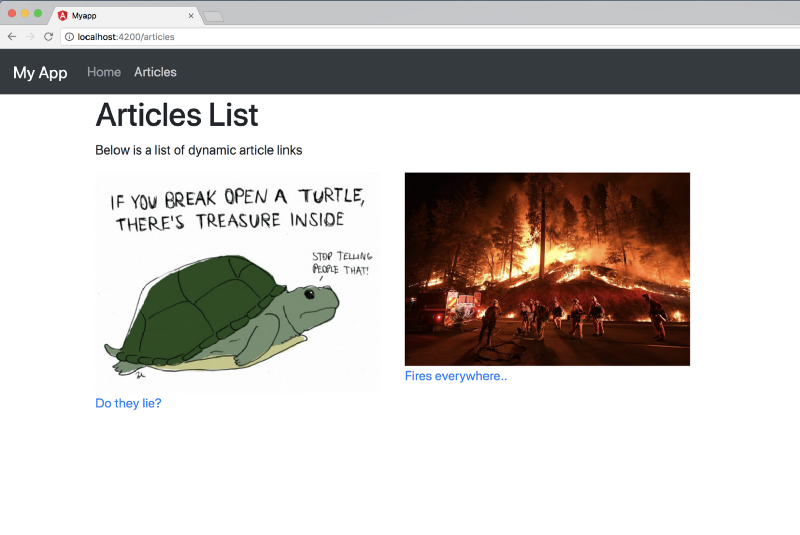Click the red close window button
This screenshot has width=800, height=535.
pyautogui.click(x=12, y=13)
